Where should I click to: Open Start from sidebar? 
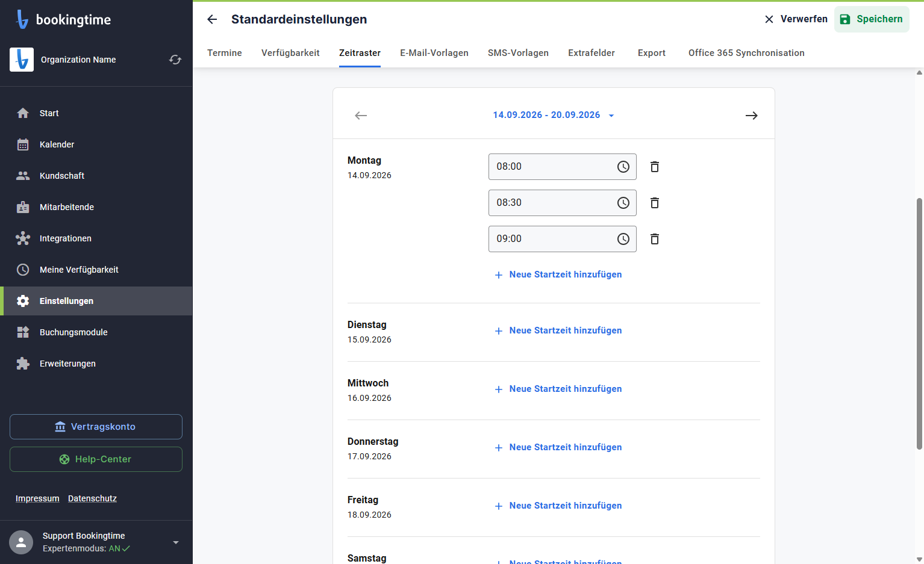96,113
